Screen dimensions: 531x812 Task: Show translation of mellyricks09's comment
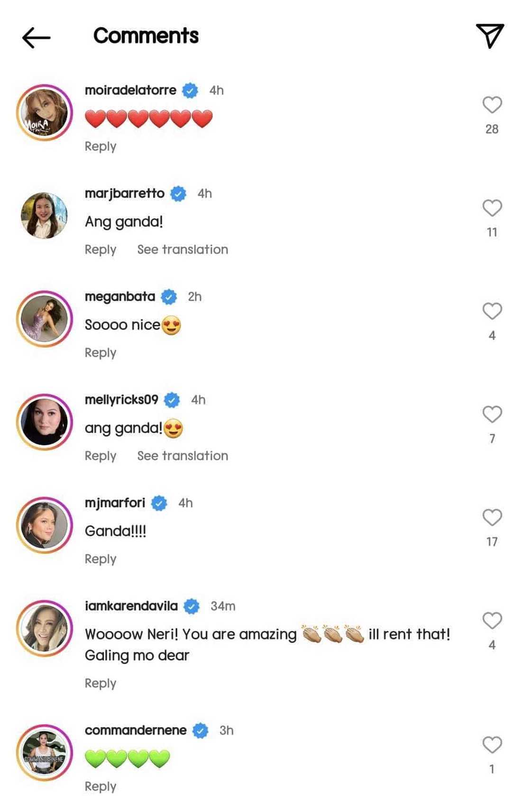[183, 456]
